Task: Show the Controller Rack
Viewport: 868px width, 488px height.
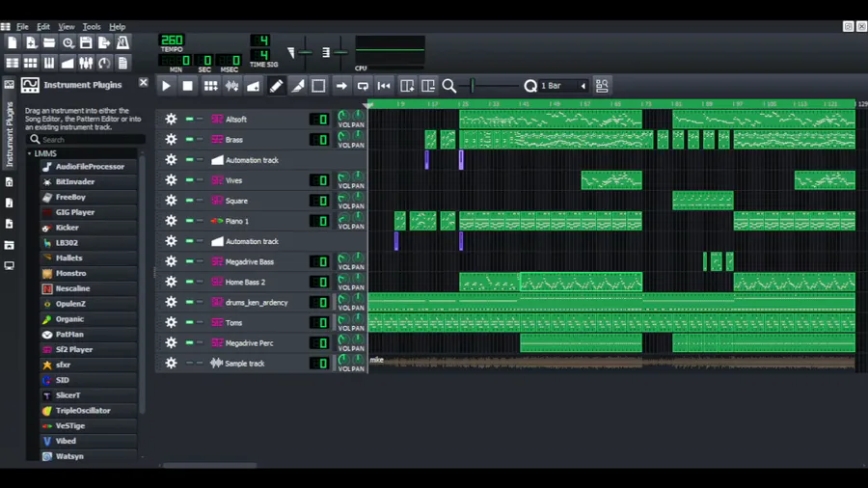Action: point(104,63)
